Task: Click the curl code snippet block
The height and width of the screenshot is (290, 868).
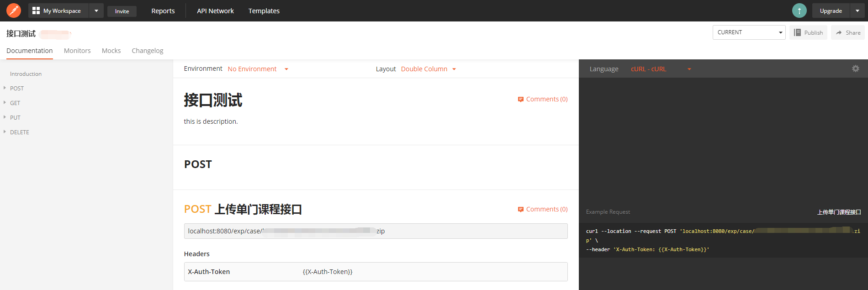Action: (723, 240)
